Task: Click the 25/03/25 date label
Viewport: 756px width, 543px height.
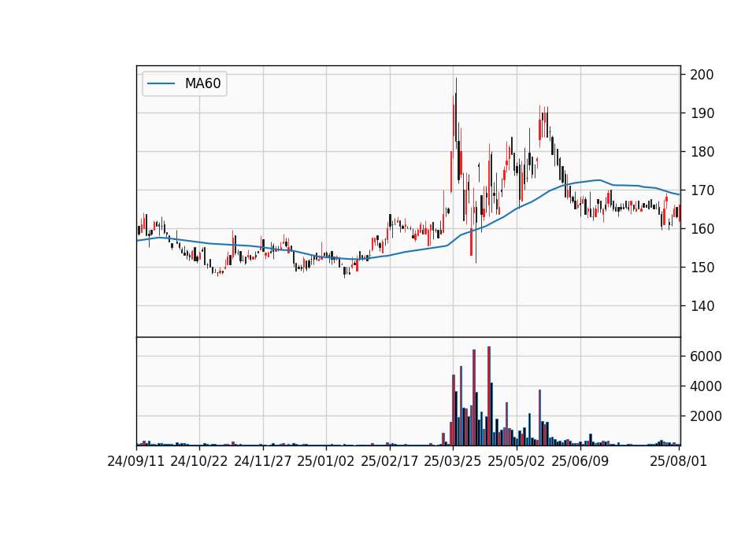Action: point(453,461)
